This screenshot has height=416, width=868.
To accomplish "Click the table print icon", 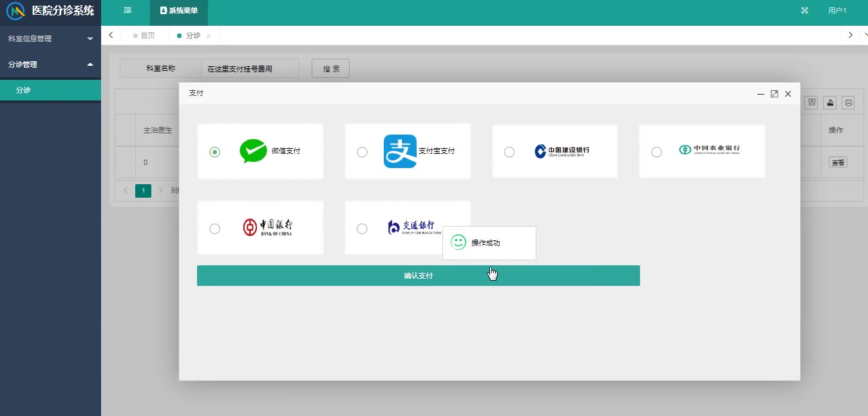I will click(x=849, y=102).
